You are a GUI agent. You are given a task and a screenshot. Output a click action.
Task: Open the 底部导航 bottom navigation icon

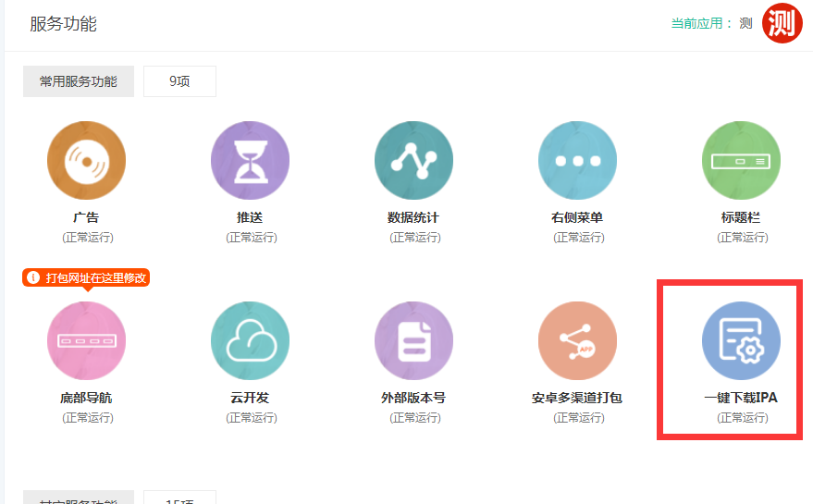click(86, 340)
